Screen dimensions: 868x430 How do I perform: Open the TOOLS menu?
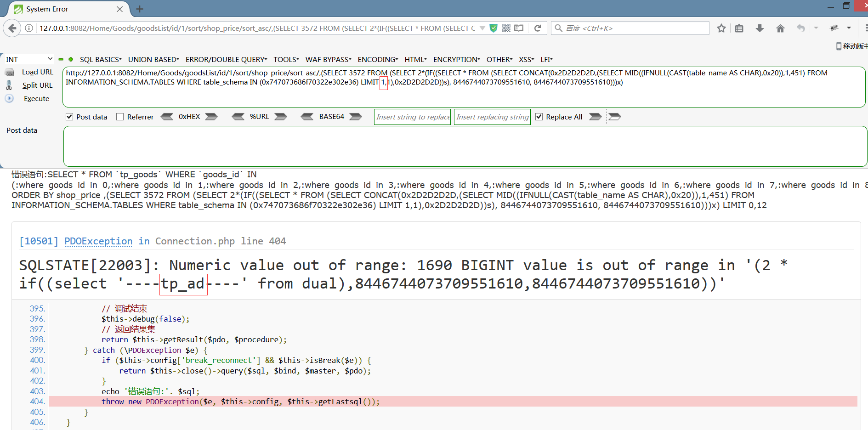click(286, 59)
